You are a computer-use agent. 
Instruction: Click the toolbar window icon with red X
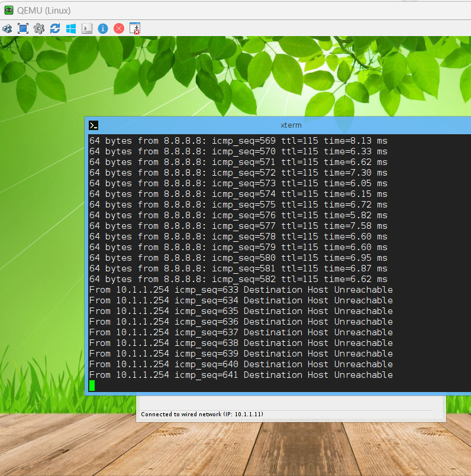point(135,28)
